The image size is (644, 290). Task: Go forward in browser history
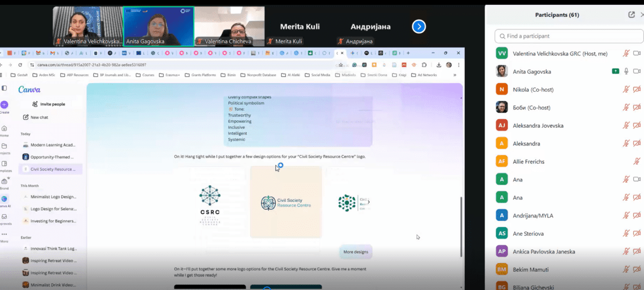(11, 64)
